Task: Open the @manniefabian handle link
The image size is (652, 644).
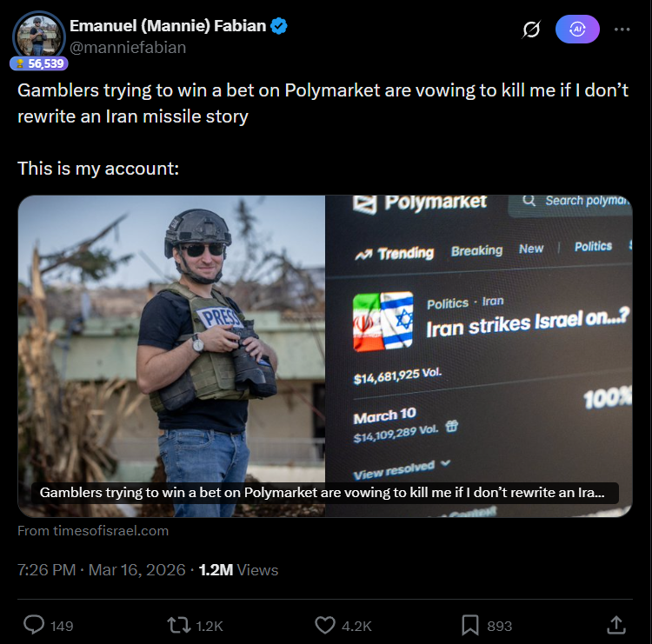Action: (128, 48)
